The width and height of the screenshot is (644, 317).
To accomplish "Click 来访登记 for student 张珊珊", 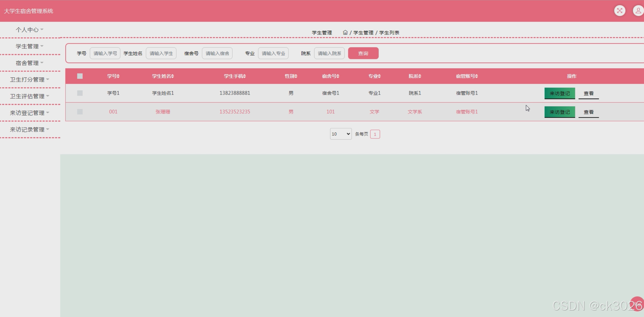I will (559, 112).
